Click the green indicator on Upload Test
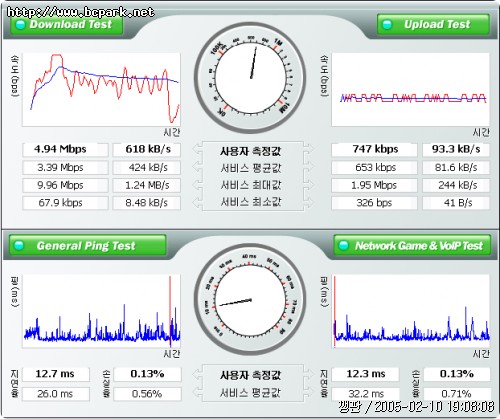Viewport: 500px width, 419px height. point(387,24)
